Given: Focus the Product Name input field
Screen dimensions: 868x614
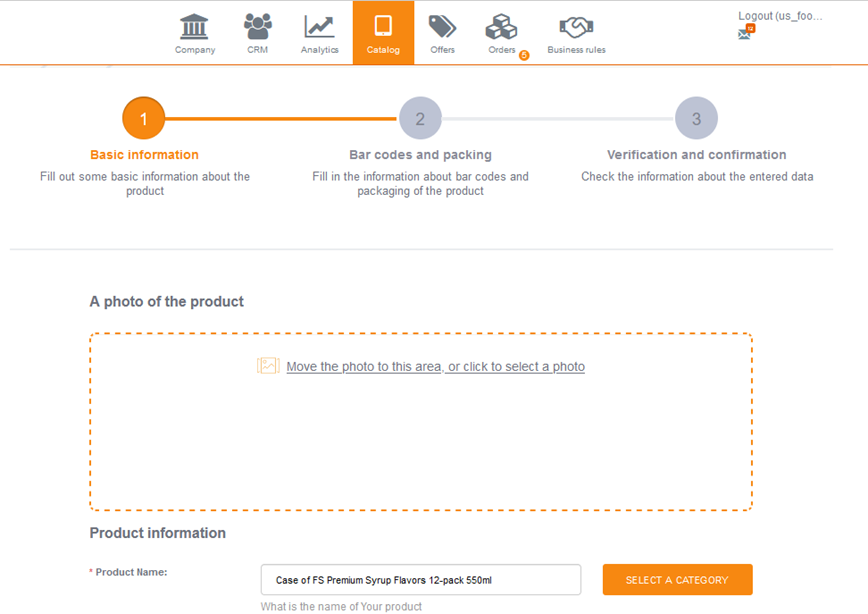Looking at the screenshot, I should click(420, 580).
